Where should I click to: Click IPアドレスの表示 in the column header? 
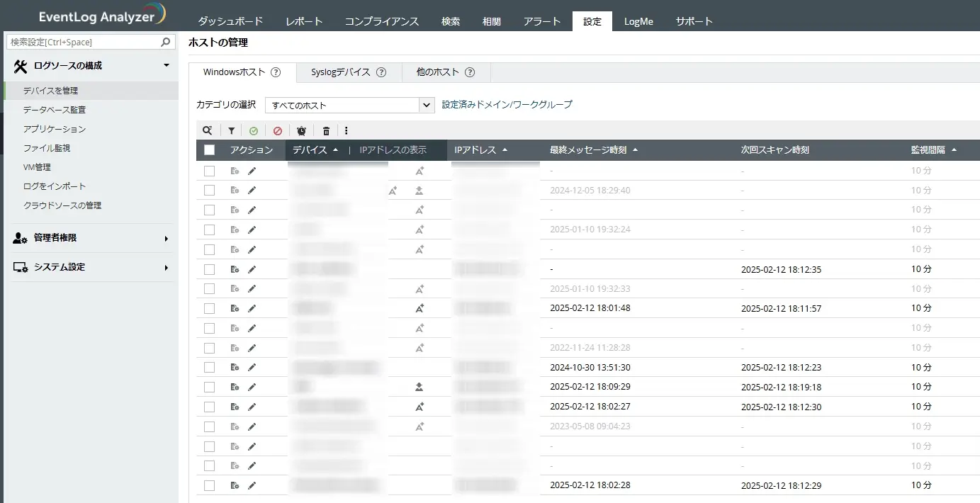pos(393,150)
